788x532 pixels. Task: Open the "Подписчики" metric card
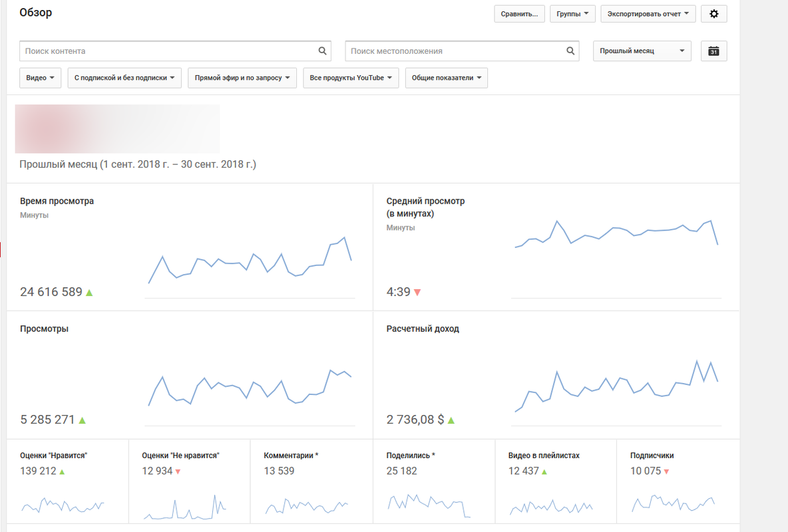tap(652, 456)
